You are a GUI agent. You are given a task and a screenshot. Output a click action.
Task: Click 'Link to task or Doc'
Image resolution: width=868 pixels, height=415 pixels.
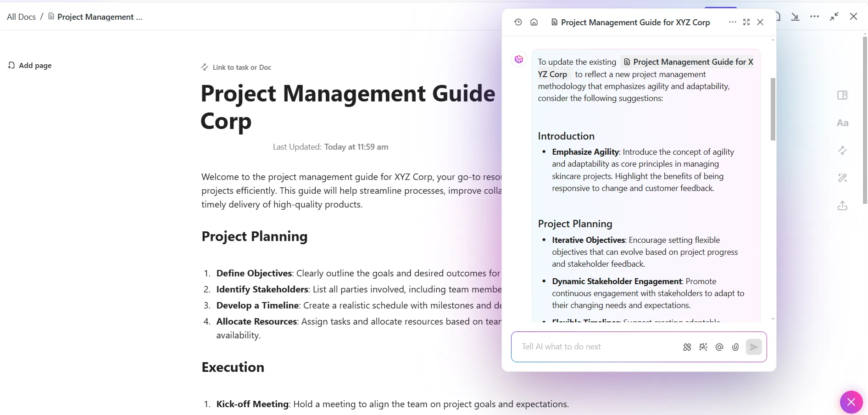[236, 67]
